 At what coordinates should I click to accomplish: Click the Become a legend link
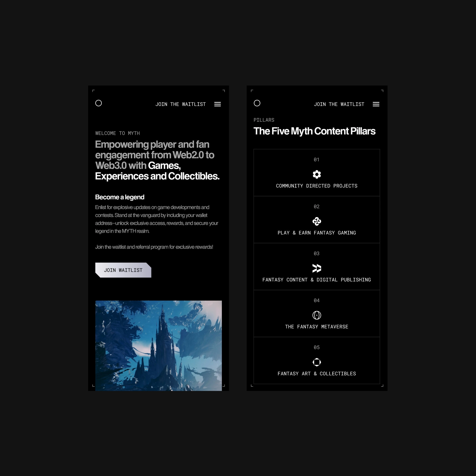[120, 197]
